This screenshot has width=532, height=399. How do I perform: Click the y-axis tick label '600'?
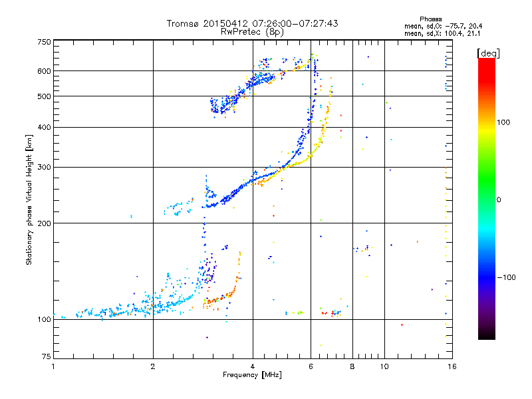coord(44,71)
